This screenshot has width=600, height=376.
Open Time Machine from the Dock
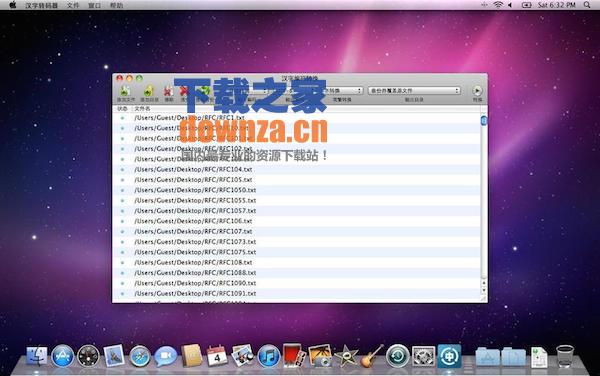tap(398, 356)
